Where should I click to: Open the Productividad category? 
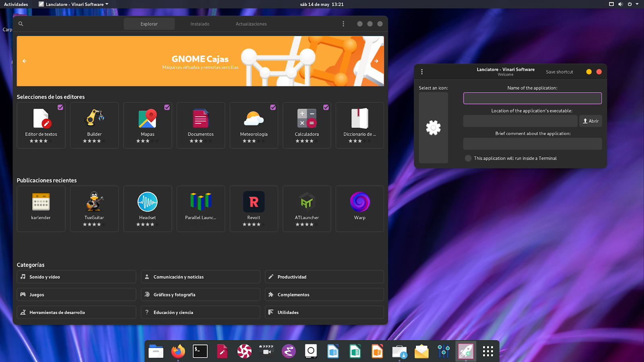coord(324,277)
